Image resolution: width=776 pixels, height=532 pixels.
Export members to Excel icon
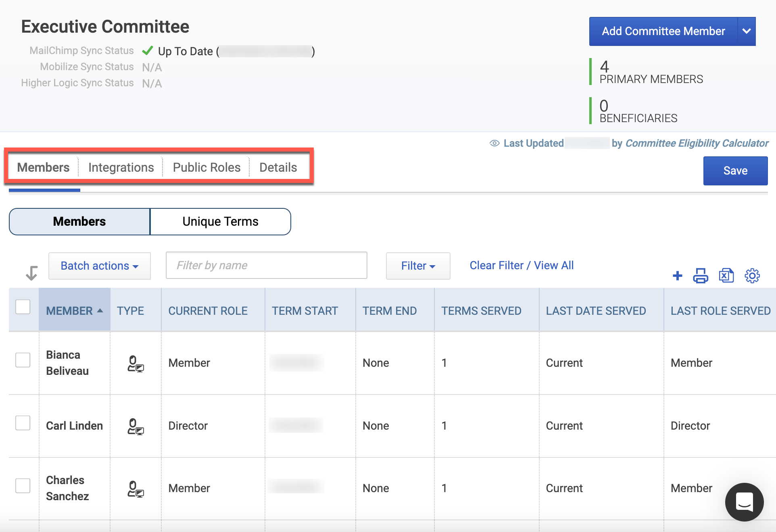coord(726,276)
